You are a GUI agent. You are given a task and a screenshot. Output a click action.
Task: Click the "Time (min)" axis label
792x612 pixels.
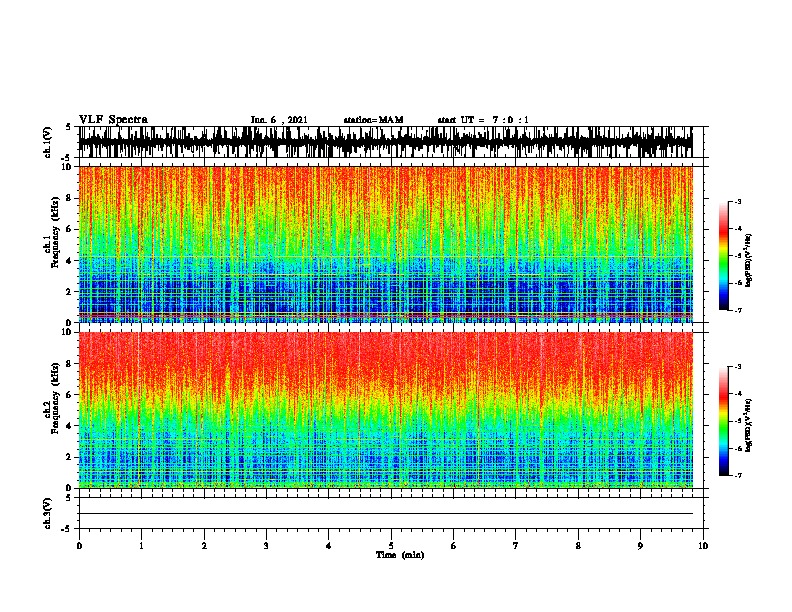(400, 555)
